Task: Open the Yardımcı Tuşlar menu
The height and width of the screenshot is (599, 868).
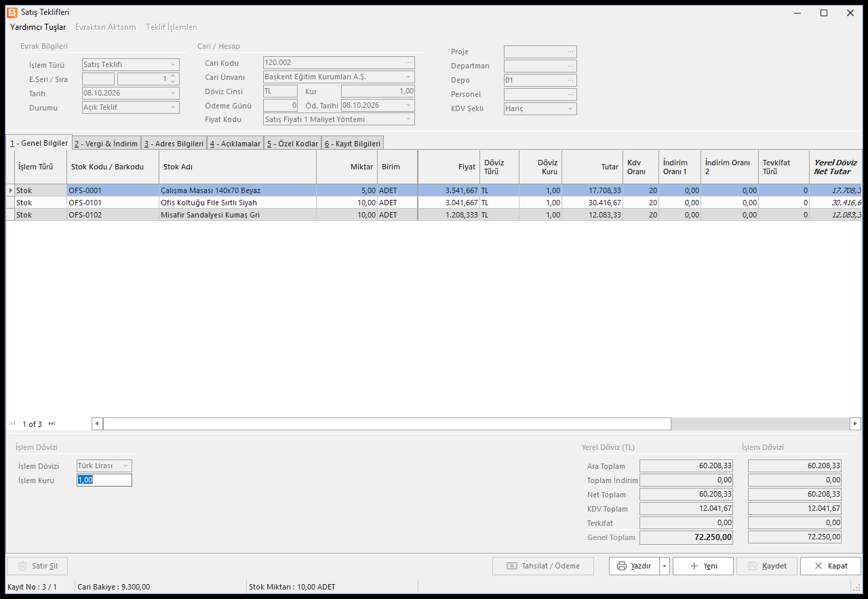Action: click(38, 27)
